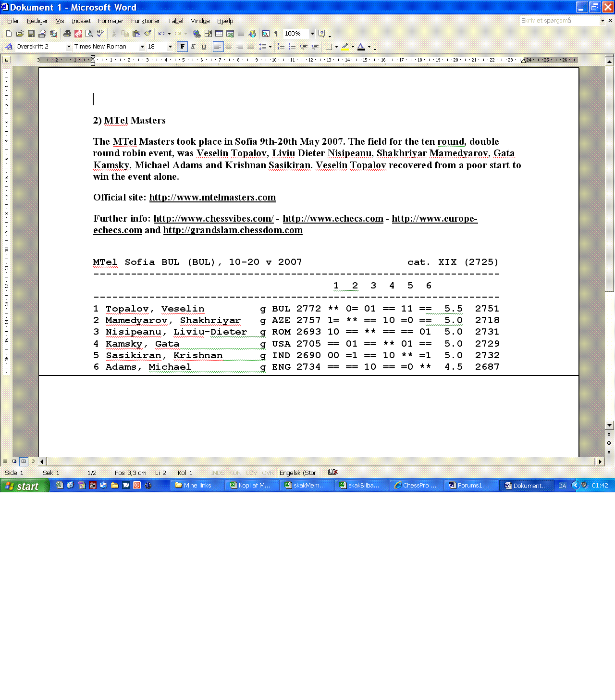Open the Times New Roman font dropdown
The height and width of the screenshot is (700, 615).
point(142,47)
